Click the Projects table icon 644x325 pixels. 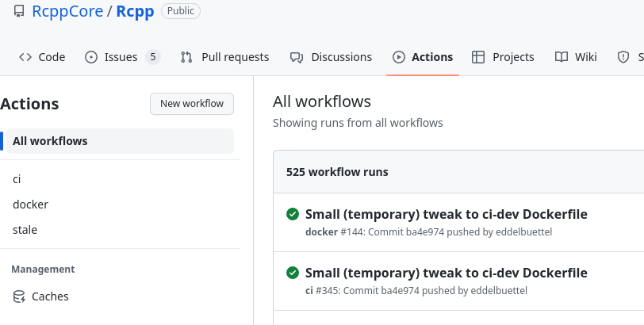click(478, 57)
